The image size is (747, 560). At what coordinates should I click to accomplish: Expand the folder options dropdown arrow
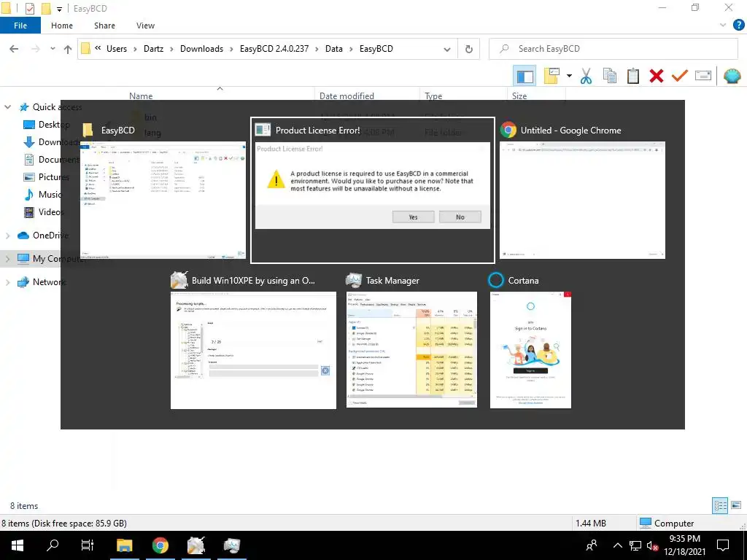[x=569, y=76]
